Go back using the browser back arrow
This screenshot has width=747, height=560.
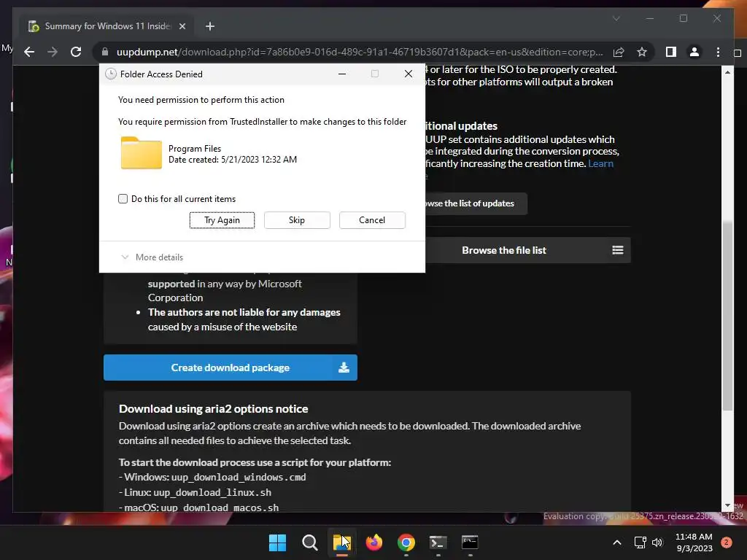(x=29, y=52)
